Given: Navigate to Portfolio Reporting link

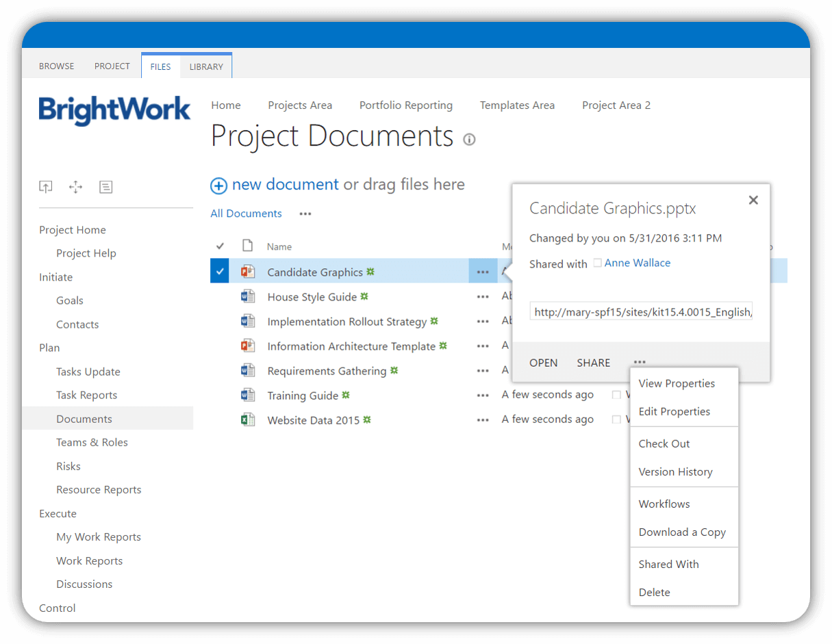Looking at the screenshot, I should coord(405,105).
